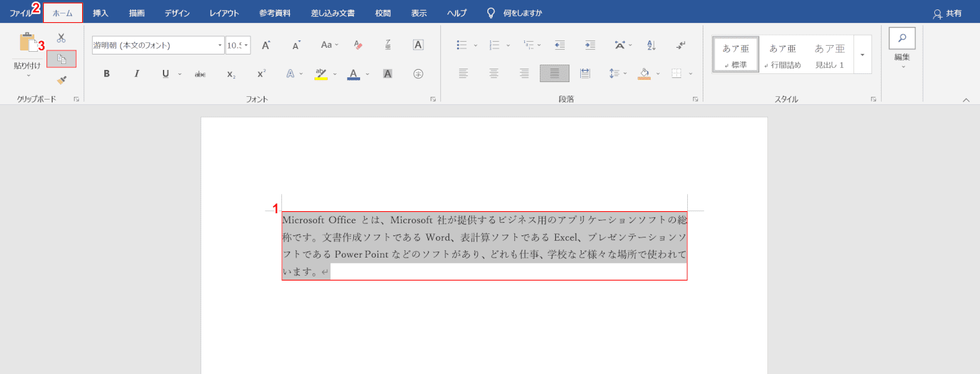The height and width of the screenshot is (374, 980).
Task: Open the 校閲 tab
Action: 383,13
